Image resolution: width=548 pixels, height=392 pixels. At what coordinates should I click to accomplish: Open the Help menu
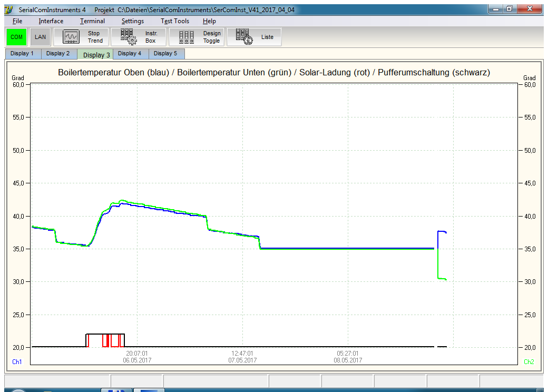209,21
